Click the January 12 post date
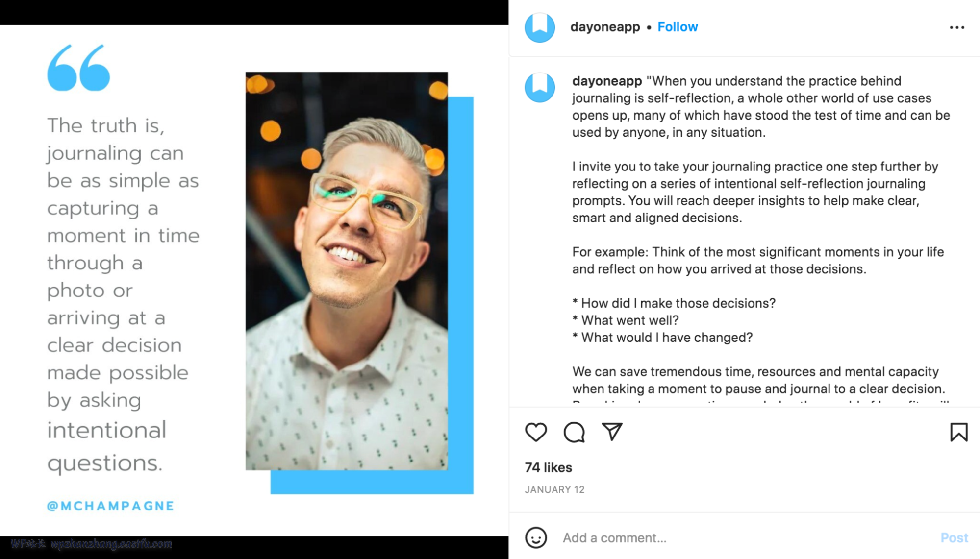This screenshot has width=980, height=559. coord(554,489)
